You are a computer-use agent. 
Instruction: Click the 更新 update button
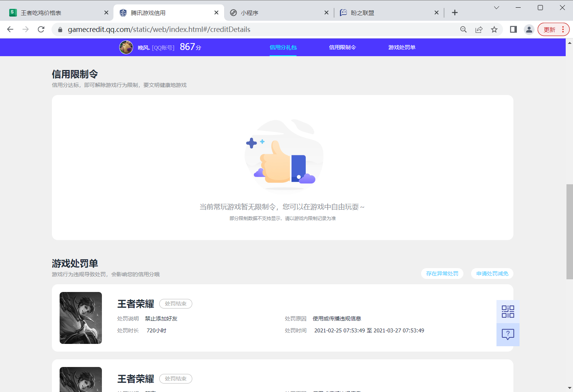553,29
